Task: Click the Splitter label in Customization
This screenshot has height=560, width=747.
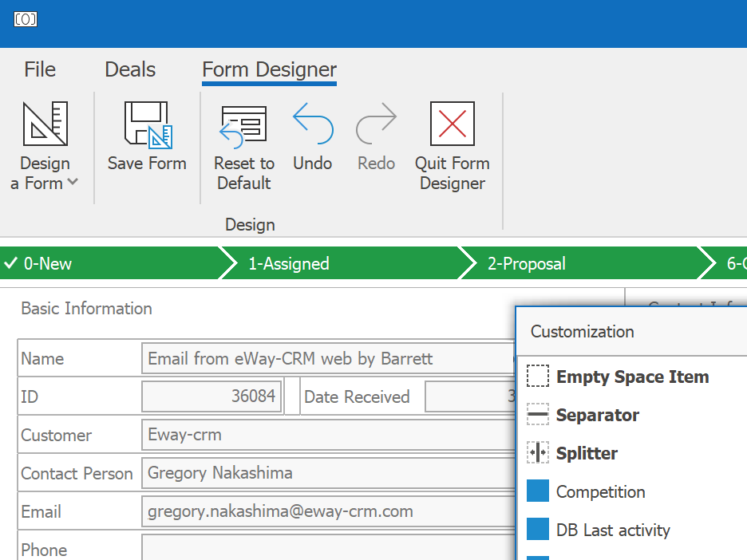Action: pos(587,453)
